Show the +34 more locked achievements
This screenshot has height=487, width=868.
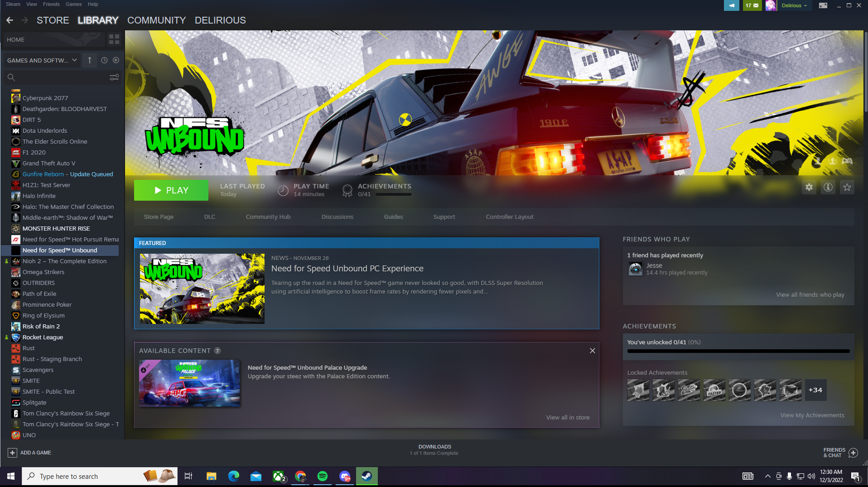point(815,390)
